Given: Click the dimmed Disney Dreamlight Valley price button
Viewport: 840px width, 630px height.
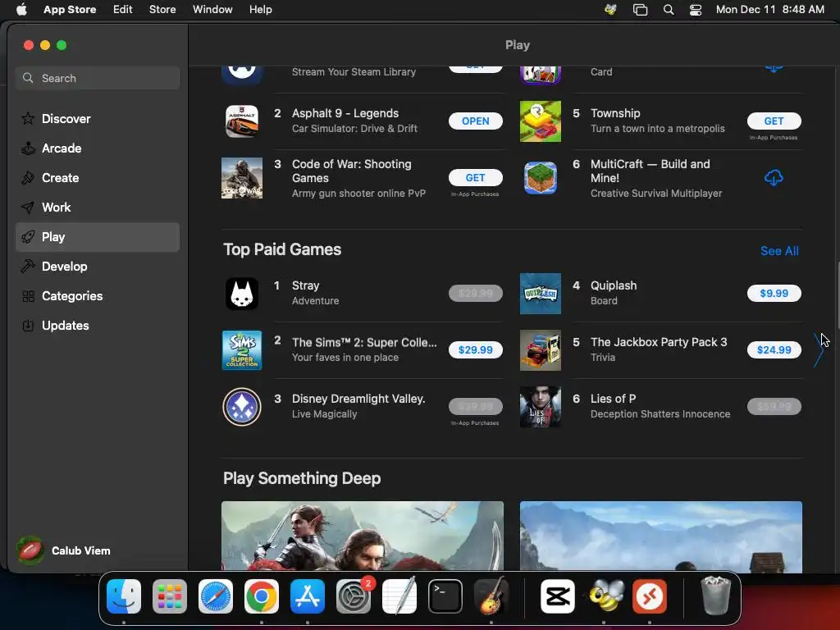Looking at the screenshot, I should 475,406.
